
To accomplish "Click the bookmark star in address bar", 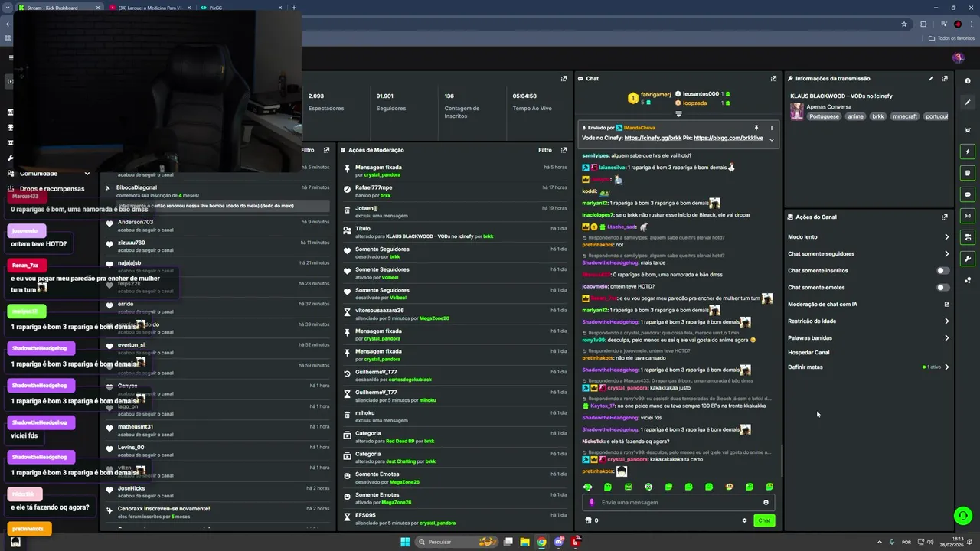I will tap(904, 24).
